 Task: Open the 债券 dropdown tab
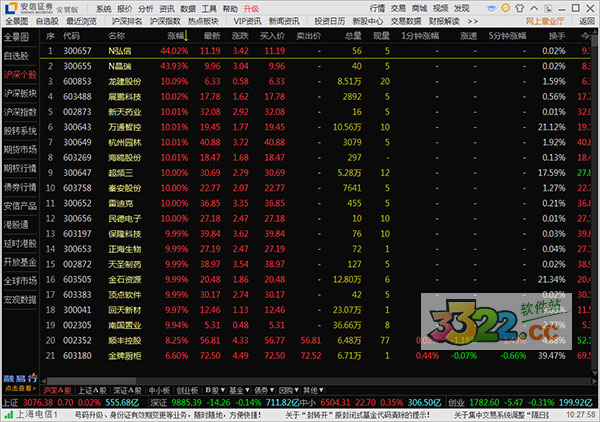click(x=264, y=390)
